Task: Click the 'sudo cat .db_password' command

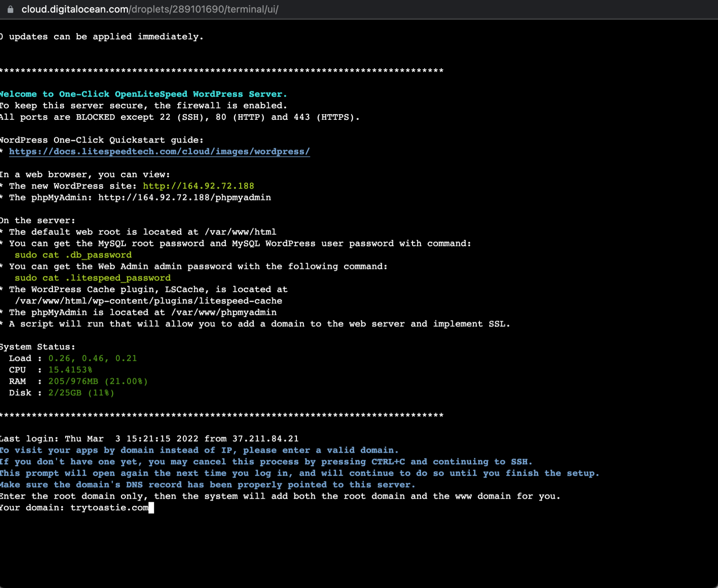Action: [x=73, y=255]
